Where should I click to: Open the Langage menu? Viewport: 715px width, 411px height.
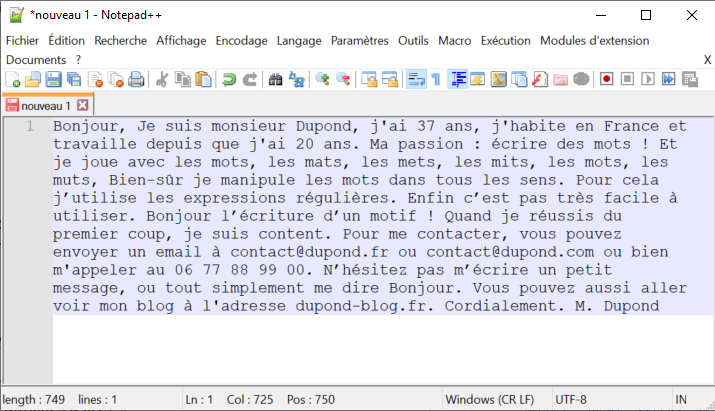pyautogui.click(x=299, y=41)
